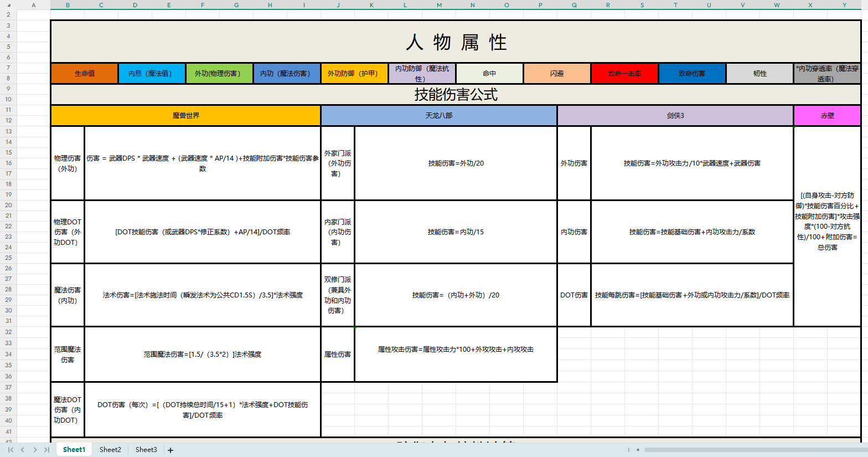
Task: Select the column Q header
Action: (574, 5)
